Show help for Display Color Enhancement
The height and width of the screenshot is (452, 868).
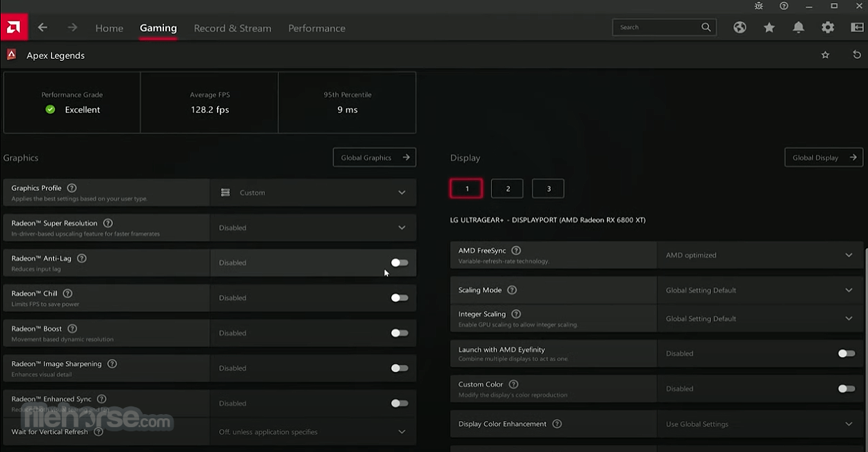point(557,424)
